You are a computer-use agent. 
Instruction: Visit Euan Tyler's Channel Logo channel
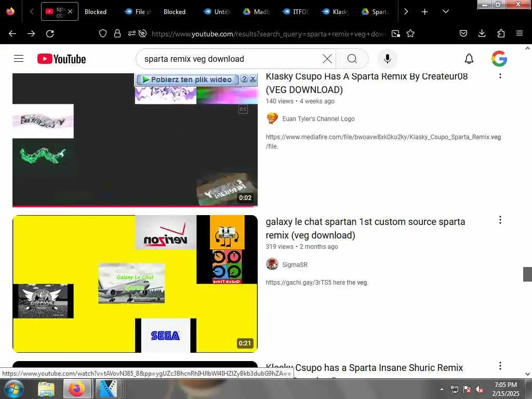pos(318,119)
